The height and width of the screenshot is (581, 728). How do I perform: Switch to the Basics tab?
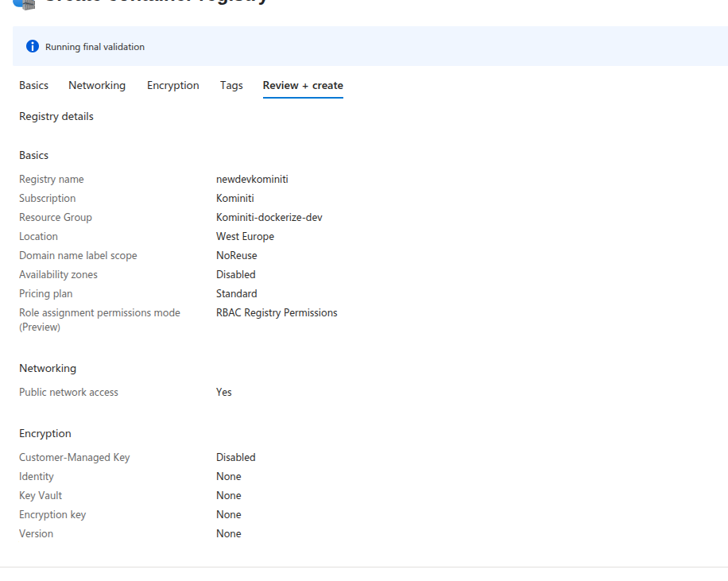(x=33, y=85)
